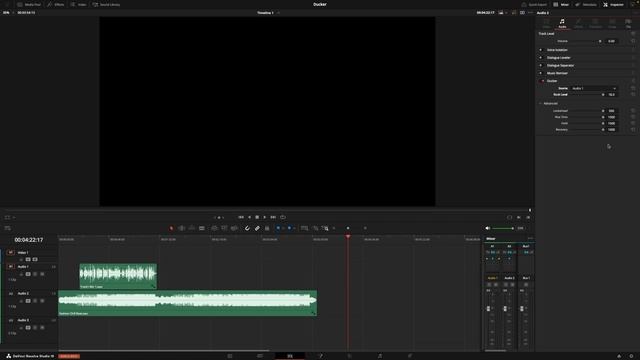Screen dimensions: 640x360
Task: Disable the Ducker toggle
Action: pos(542,81)
